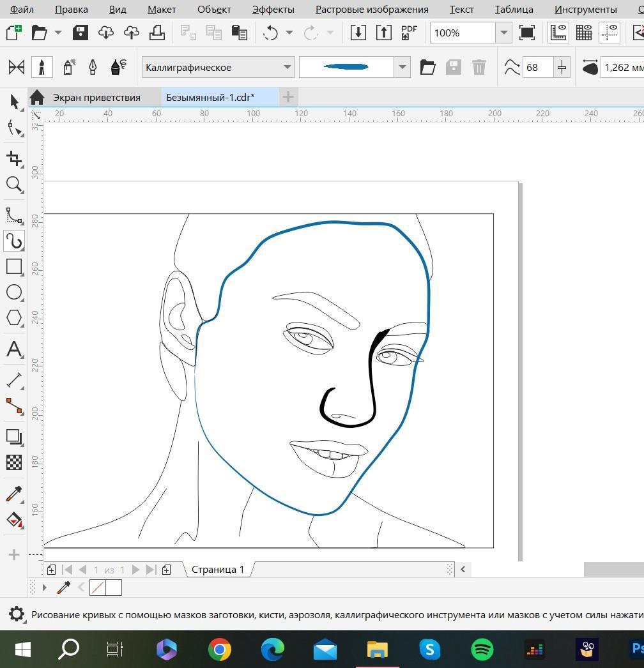Image resolution: width=644 pixels, height=668 pixels.
Task: Pick the Ellipse tool
Action: [x=13, y=292]
